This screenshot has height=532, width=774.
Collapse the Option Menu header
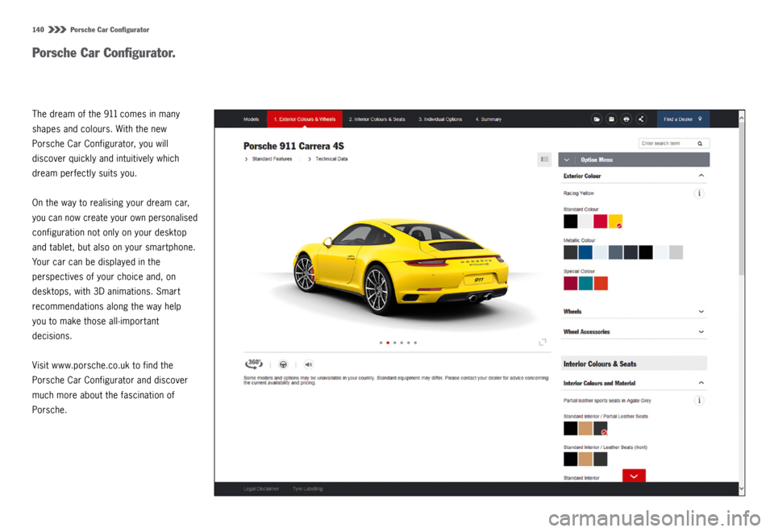[x=634, y=160]
